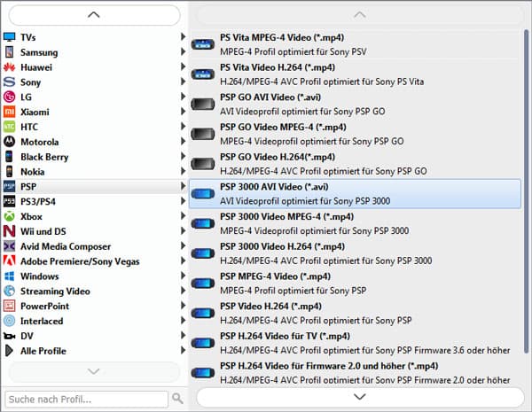Click the Samsung phone icon
532x412 pixels.
(9, 52)
